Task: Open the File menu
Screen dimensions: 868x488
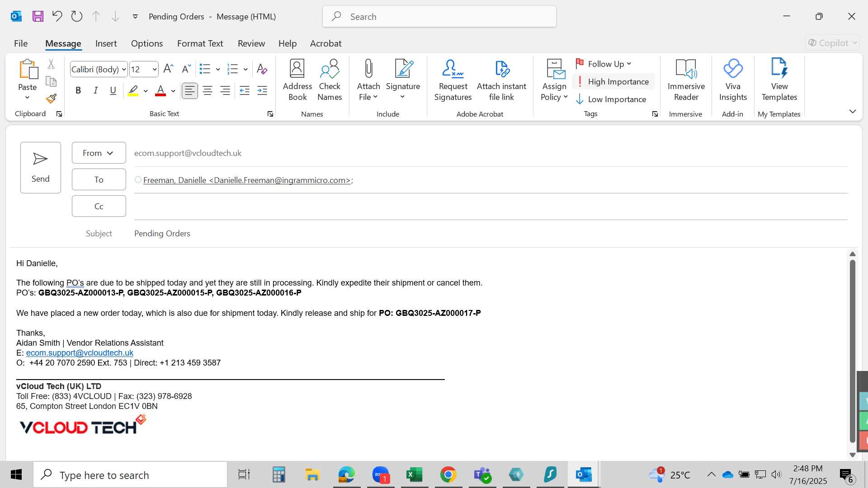Action: pos(21,43)
